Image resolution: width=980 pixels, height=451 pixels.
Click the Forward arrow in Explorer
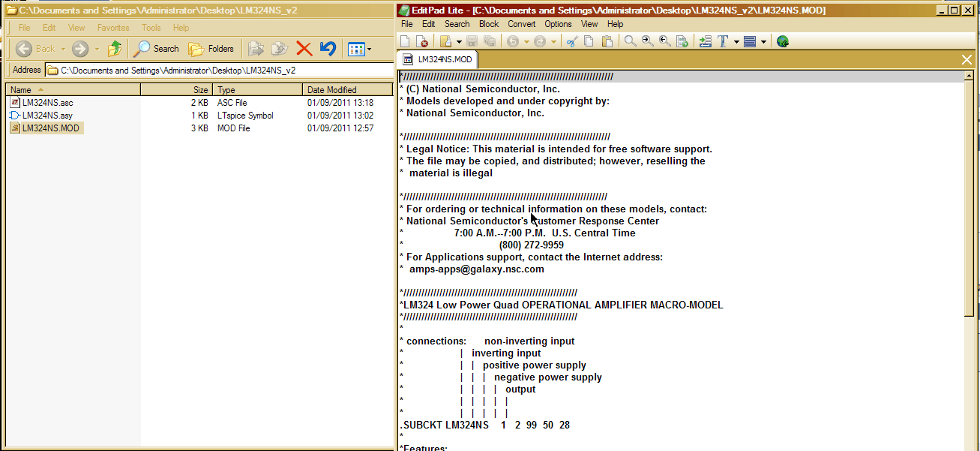pos(79,49)
